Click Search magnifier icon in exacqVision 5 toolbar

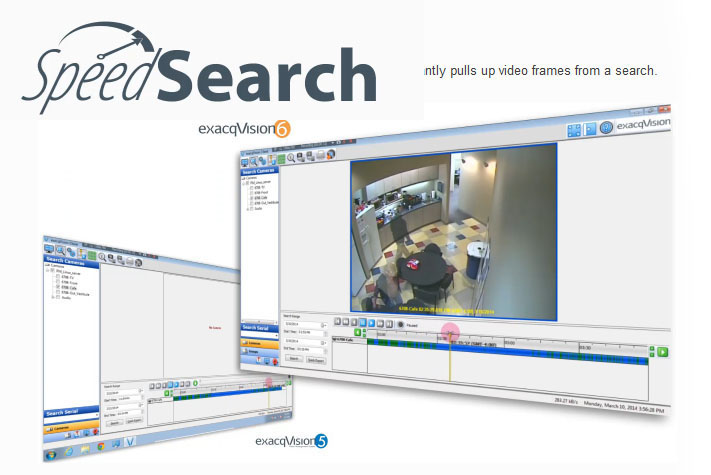[60, 251]
